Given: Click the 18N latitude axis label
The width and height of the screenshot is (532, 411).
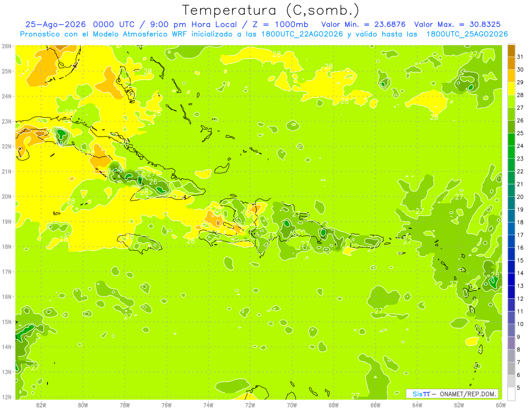Looking at the screenshot, I should (x=7, y=246).
